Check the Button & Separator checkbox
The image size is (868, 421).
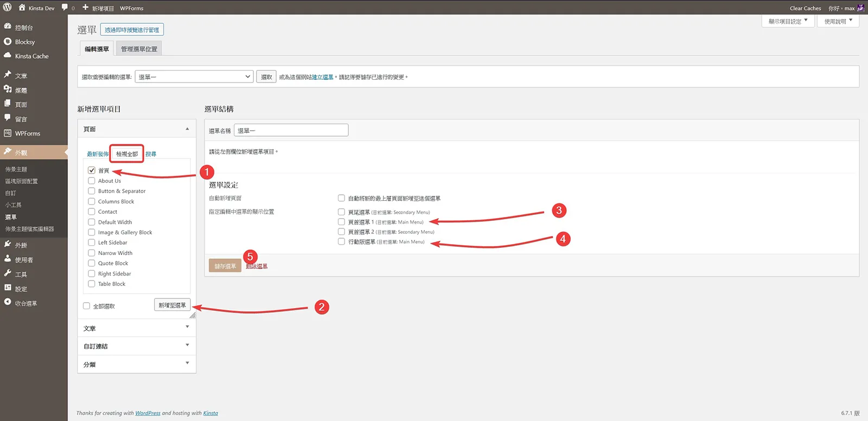(x=92, y=191)
